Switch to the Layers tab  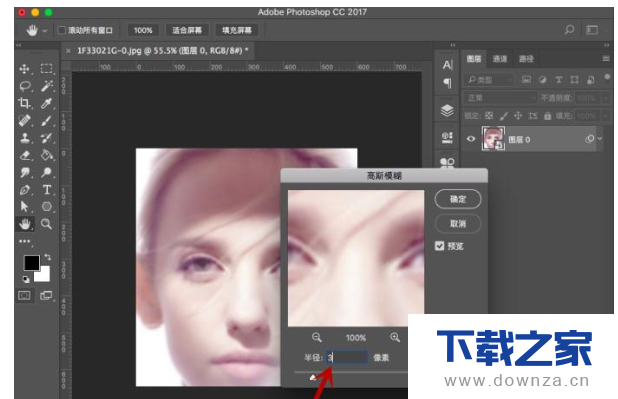(474, 59)
